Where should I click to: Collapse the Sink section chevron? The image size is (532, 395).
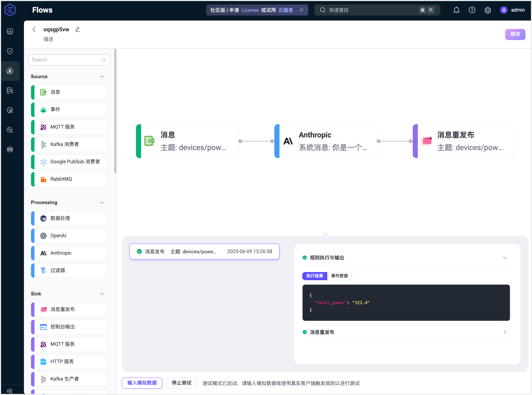pos(102,294)
